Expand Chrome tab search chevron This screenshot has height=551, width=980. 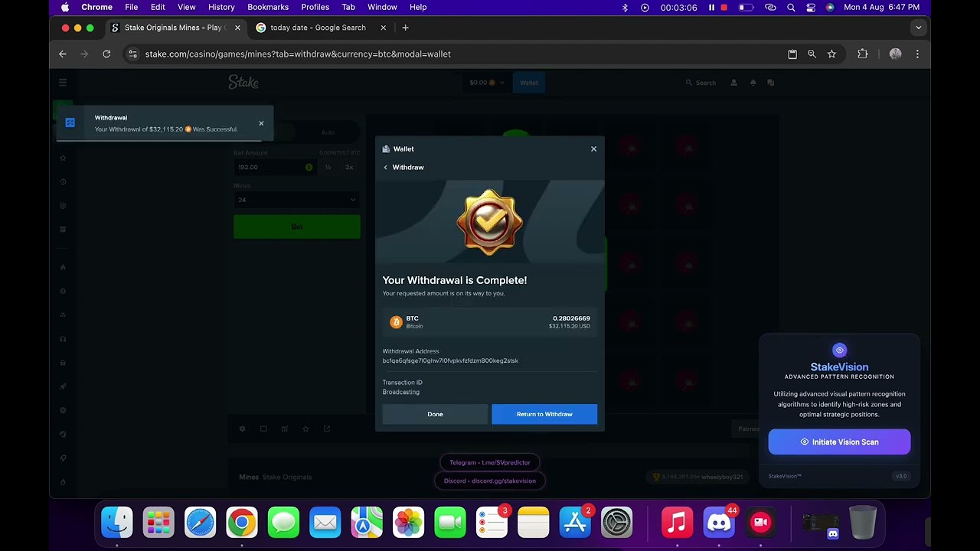coord(918,28)
